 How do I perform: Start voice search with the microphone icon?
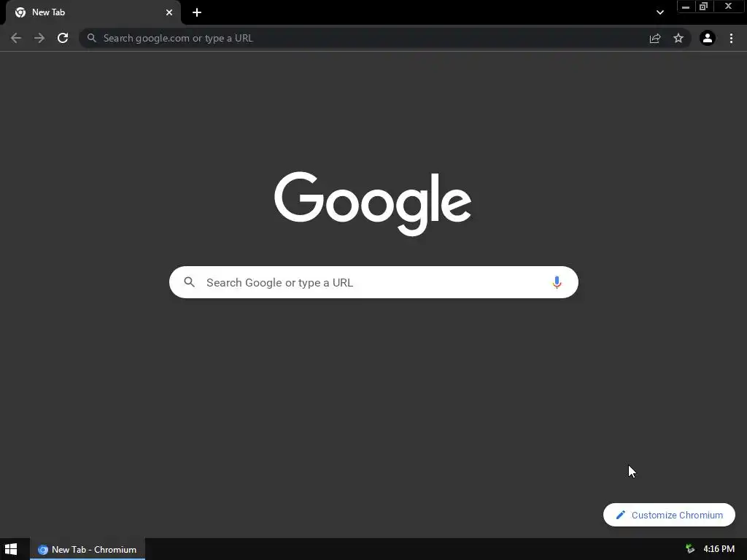click(x=557, y=282)
